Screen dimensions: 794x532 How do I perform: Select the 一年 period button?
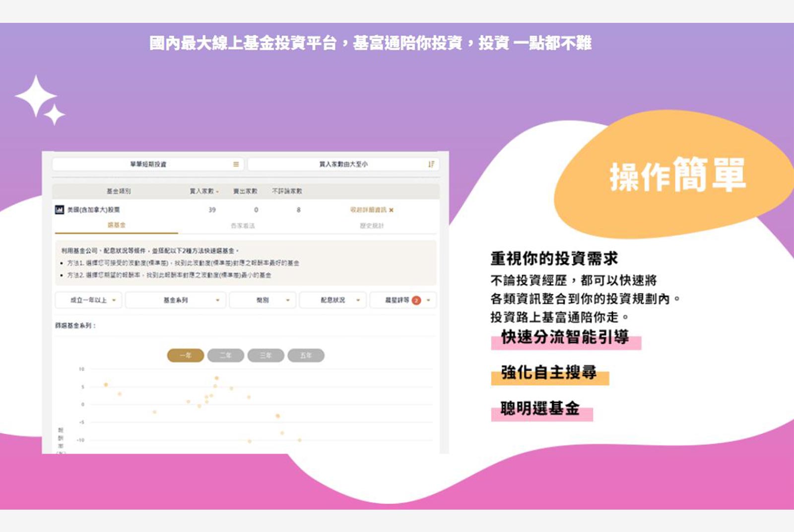pos(186,355)
